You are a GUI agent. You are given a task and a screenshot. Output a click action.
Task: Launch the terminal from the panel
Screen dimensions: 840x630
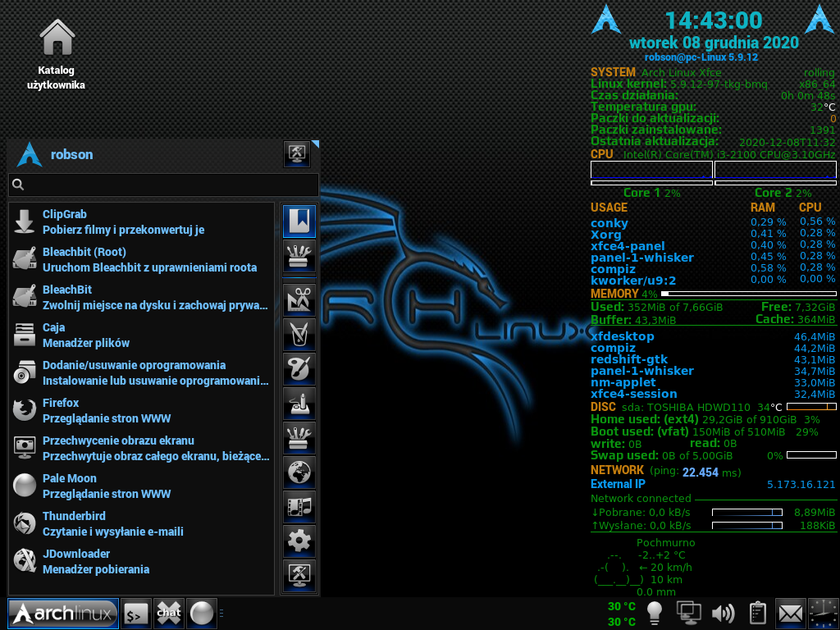point(135,614)
